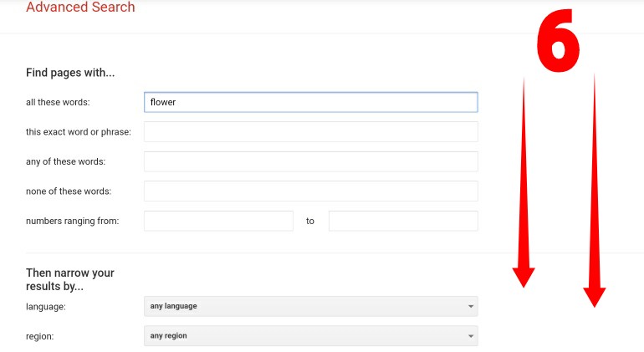Click the 'Find pages with...' heading
Screen dimensions: 644x352
coord(70,73)
